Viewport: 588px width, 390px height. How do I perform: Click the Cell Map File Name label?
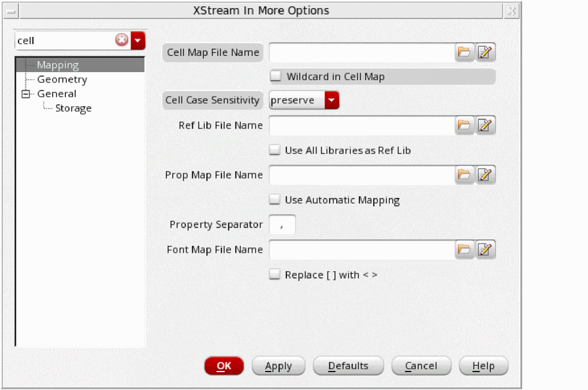click(x=213, y=52)
